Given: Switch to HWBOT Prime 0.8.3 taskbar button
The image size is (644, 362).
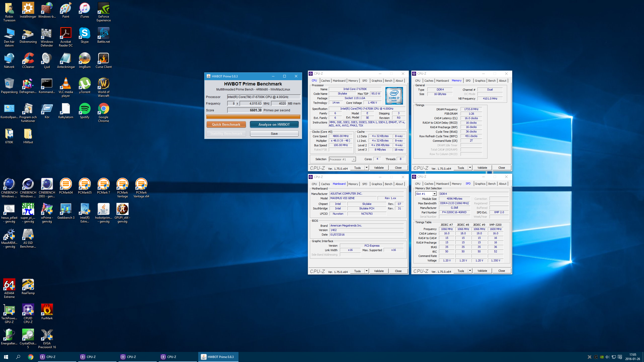Looking at the screenshot, I should pos(218,357).
